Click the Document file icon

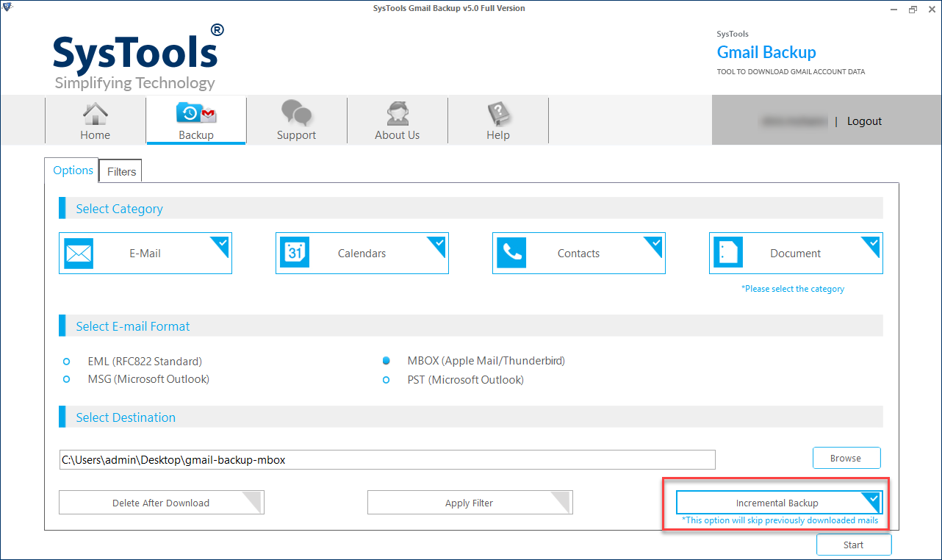point(728,254)
